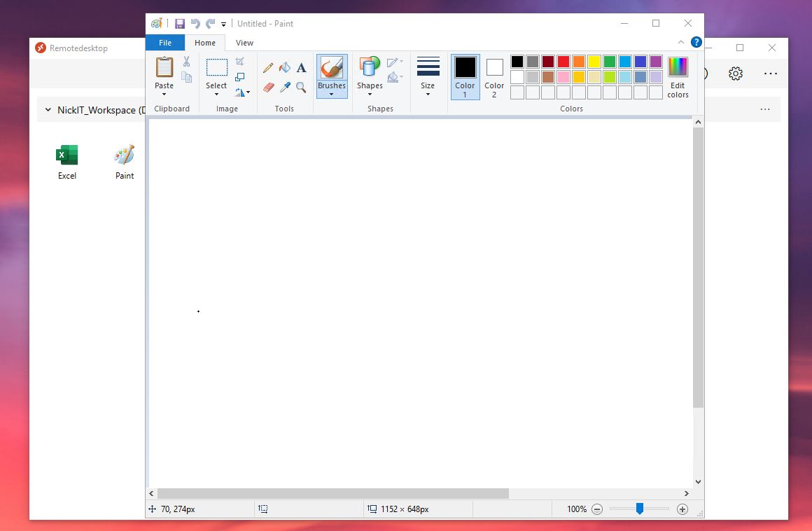Image resolution: width=812 pixels, height=531 pixels.
Task: Open the File menu tab
Action: [165, 43]
